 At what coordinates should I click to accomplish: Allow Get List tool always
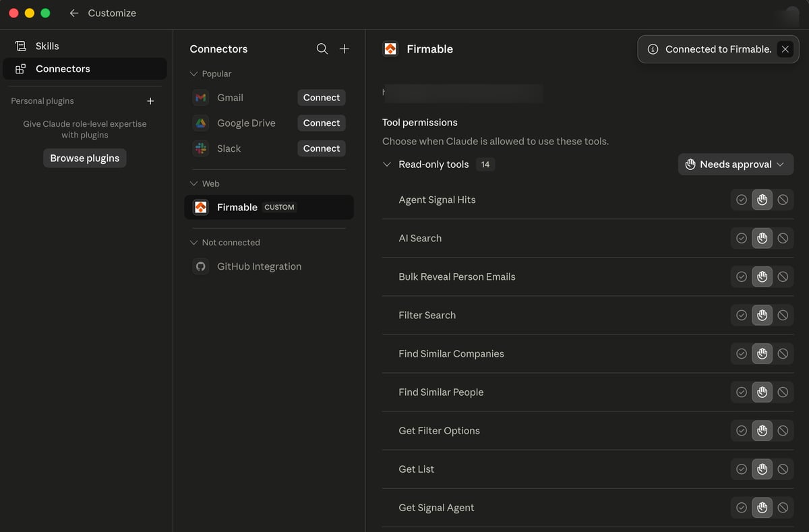[x=742, y=469]
